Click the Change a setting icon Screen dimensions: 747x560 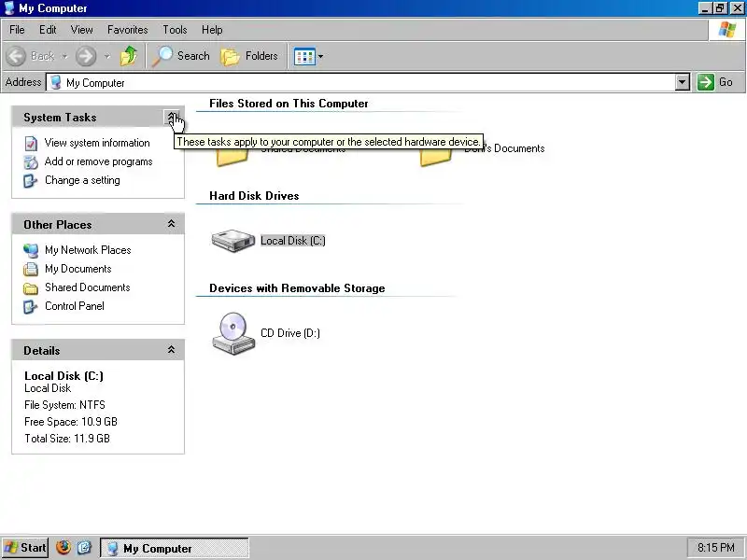(31, 181)
